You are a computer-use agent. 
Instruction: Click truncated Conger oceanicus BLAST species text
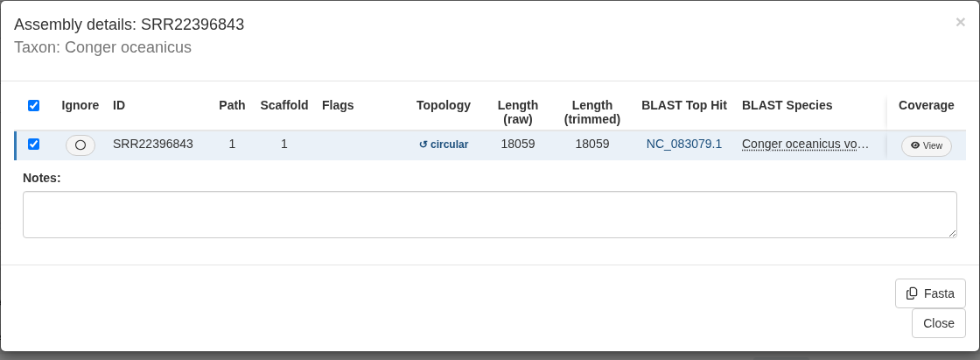tap(806, 144)
